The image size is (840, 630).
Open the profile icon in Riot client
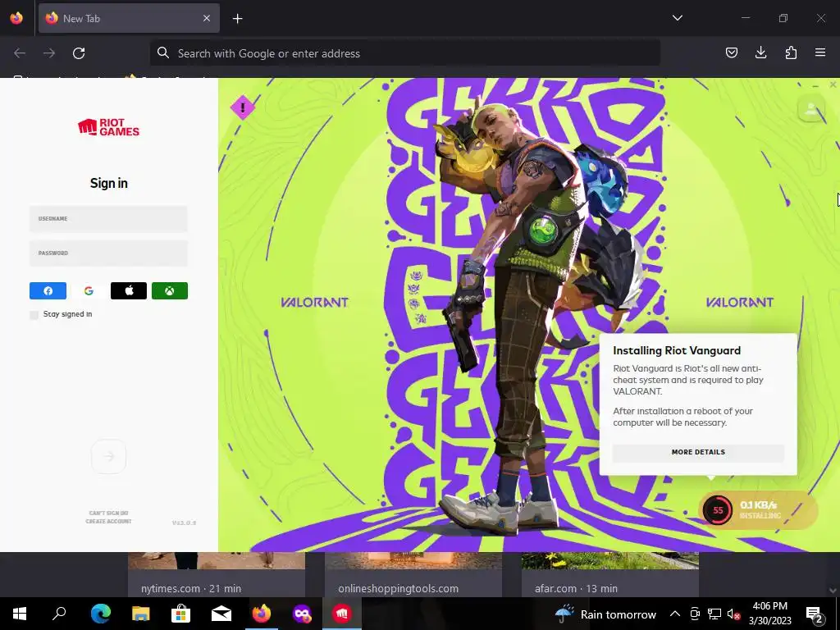pyautogui.click(x=811, y=109)
